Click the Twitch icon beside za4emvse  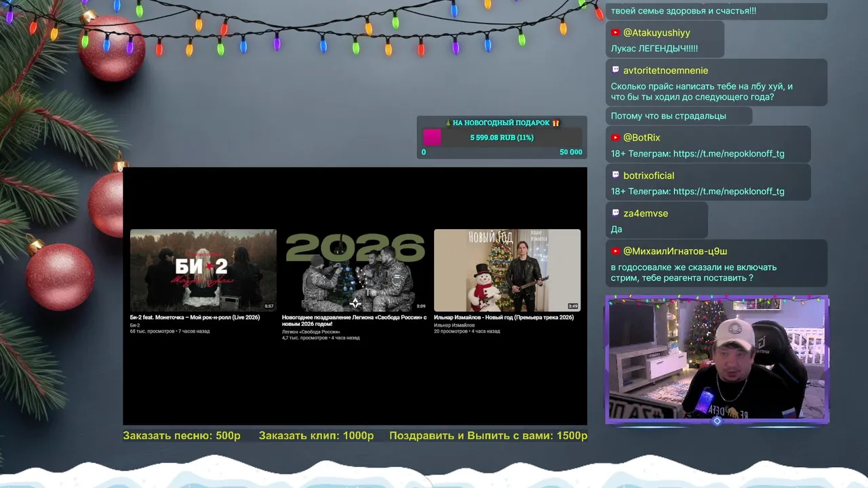pyautogui.click(x=615, y=213)
